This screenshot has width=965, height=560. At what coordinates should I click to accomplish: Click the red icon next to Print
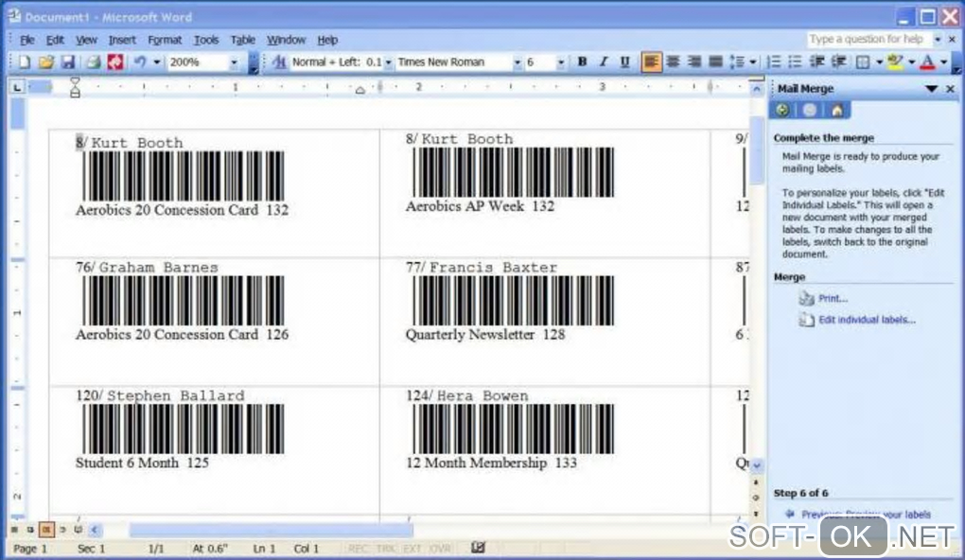pos(115,62)
